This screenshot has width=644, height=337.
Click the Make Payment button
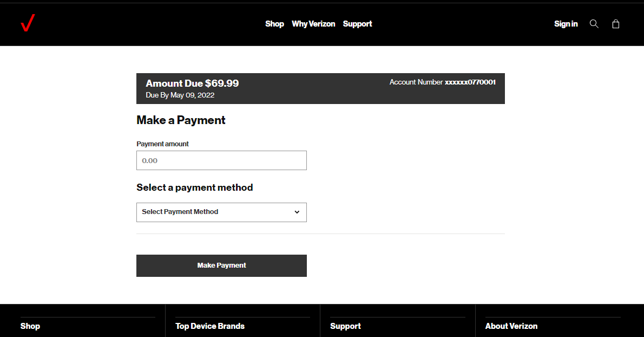pyautogui.click(x=221, y=265)
